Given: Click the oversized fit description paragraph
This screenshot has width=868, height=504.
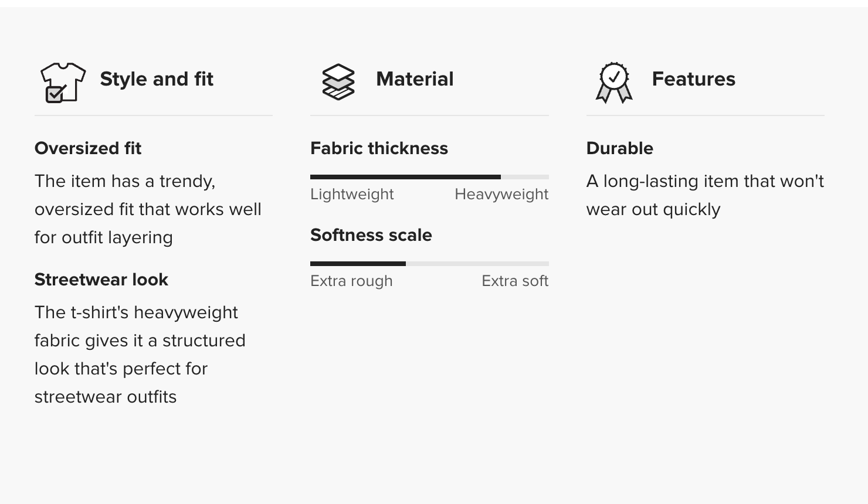Looking at the screenshot, I should [148, 209].
